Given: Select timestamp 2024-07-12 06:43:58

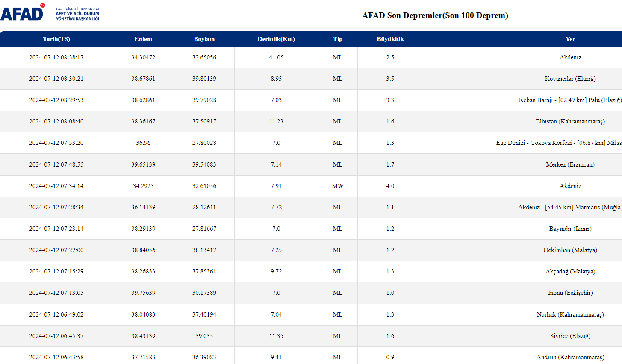Looking at the screenshot, I should [56, 357].
